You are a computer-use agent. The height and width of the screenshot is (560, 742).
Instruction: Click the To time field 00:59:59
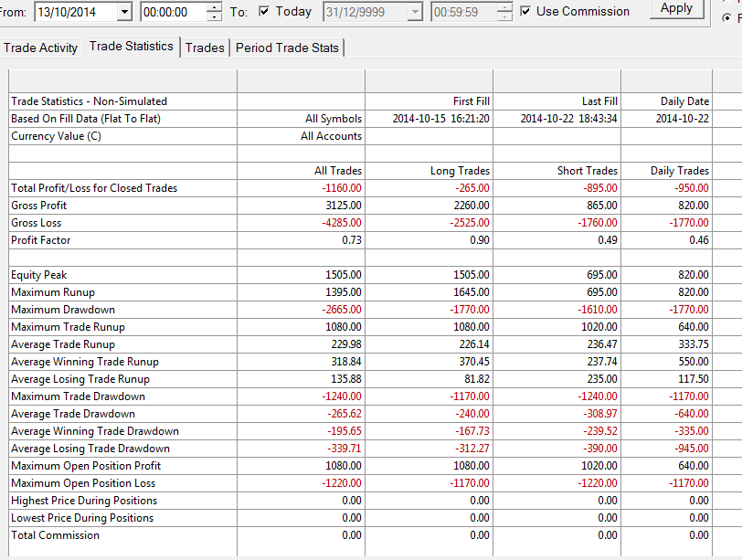465,11
